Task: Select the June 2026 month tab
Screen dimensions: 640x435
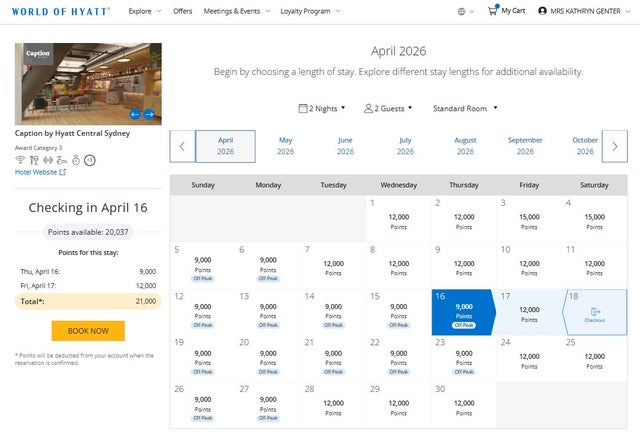Action: (x=345, y=146)
